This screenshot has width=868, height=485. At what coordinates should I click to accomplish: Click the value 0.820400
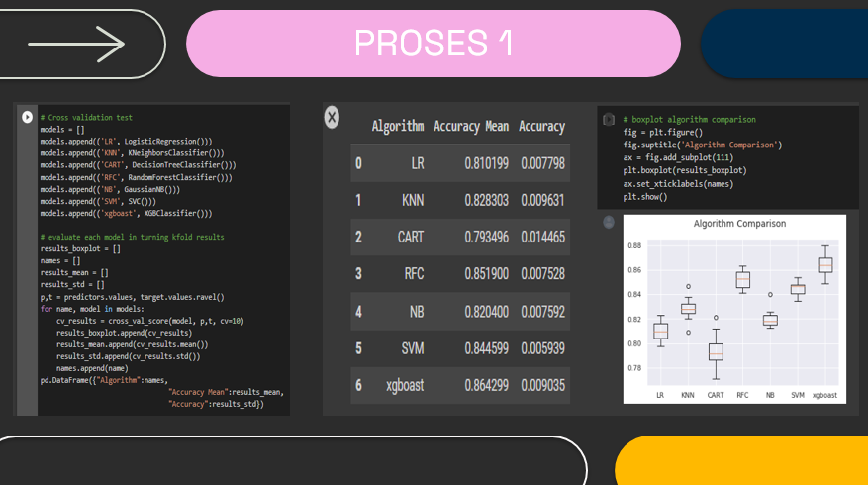click(487, 312)
